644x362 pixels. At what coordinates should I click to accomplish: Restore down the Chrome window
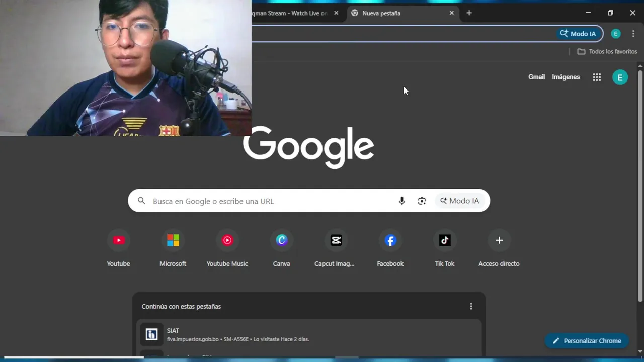[610, 13]
